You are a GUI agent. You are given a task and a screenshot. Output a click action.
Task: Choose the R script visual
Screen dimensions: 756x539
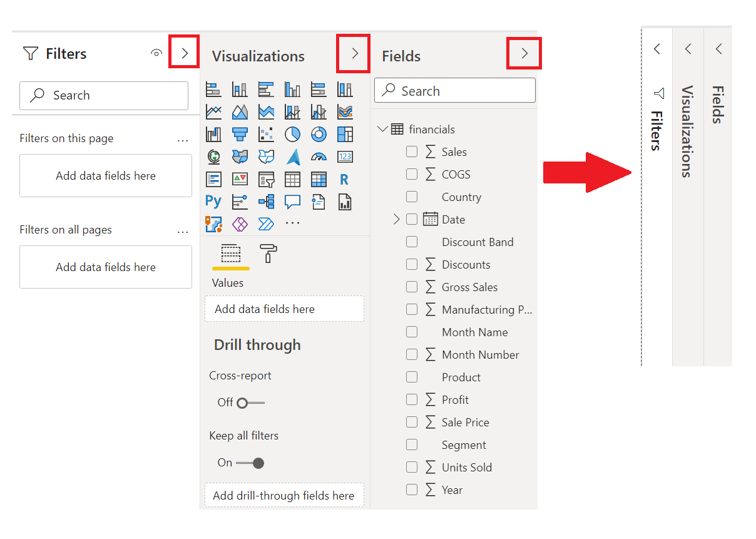(344, 180)
